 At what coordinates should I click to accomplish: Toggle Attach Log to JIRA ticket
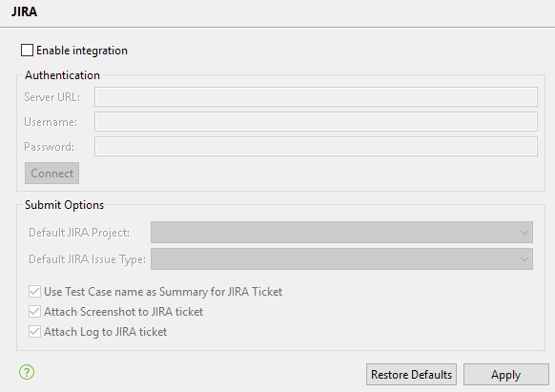click(34, 332)
